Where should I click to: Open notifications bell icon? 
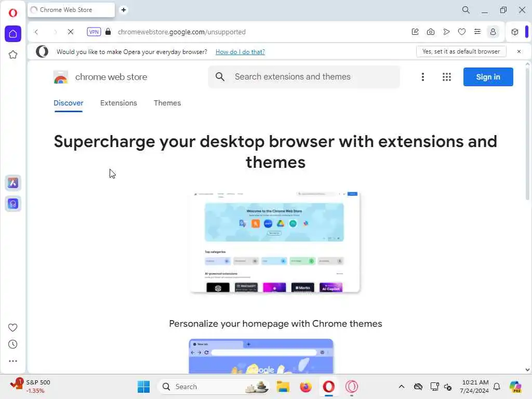coord(497,387)
